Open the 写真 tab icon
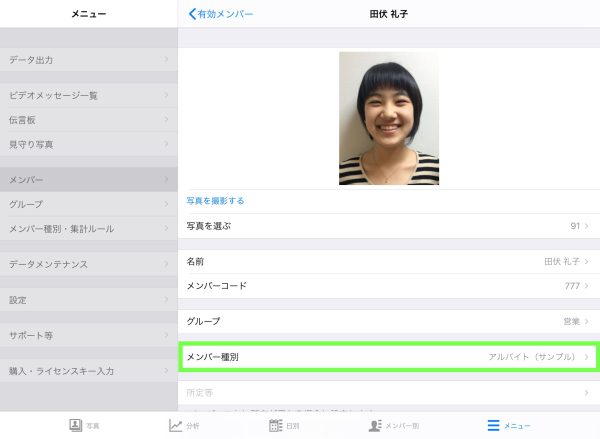Viewport: 600px width, 439px height. coord(84,425)
